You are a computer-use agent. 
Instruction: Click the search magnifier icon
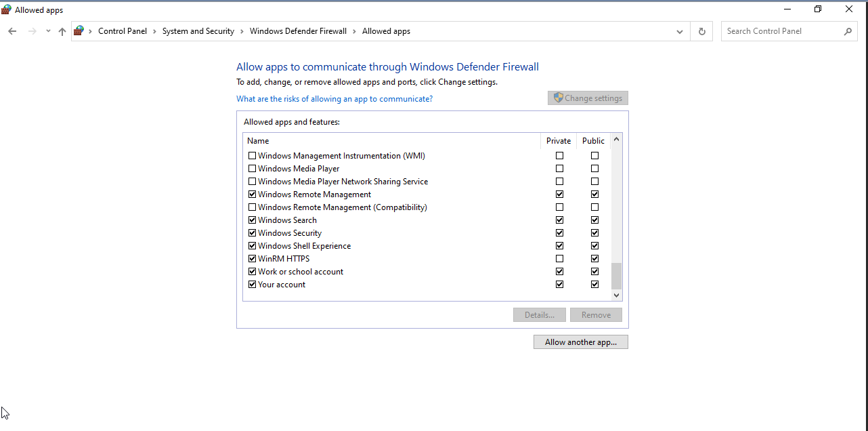[x=848, y=31]
